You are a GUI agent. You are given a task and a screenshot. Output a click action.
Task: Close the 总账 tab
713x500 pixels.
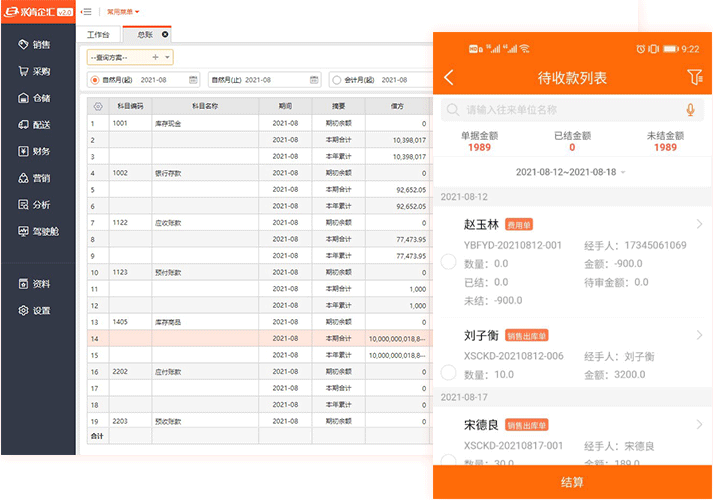[164, 34]
